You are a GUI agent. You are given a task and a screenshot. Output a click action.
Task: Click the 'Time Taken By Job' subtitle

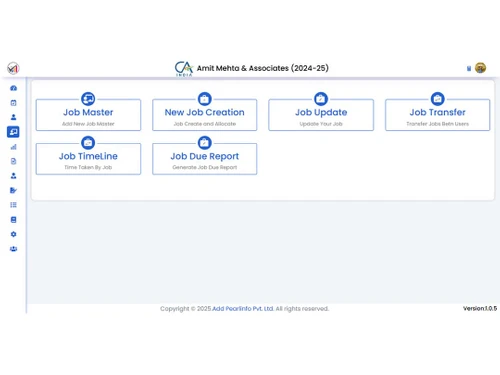point(88,167)
